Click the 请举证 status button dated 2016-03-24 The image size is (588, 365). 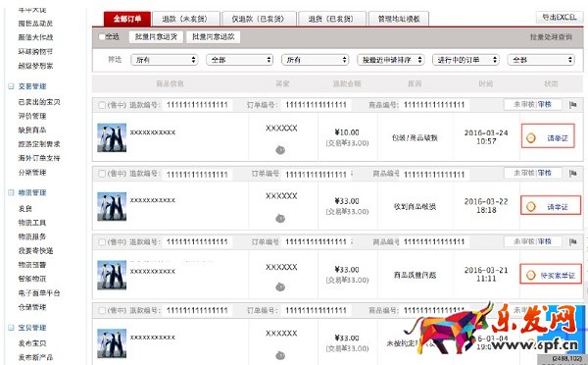pos(548,135)
